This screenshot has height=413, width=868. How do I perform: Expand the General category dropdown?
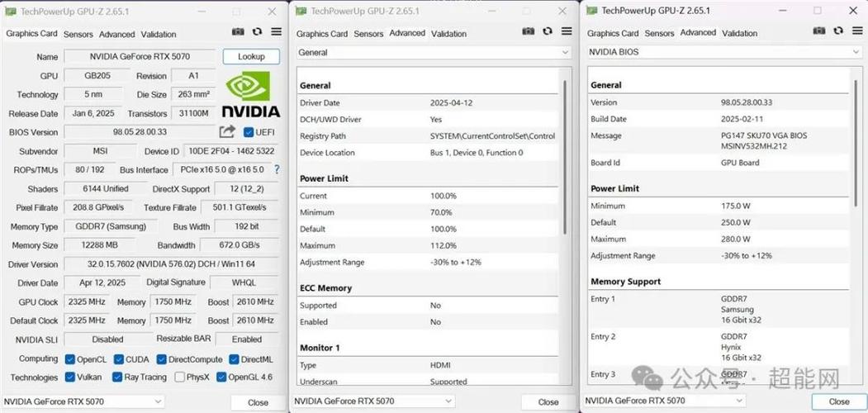click(433, 52)
